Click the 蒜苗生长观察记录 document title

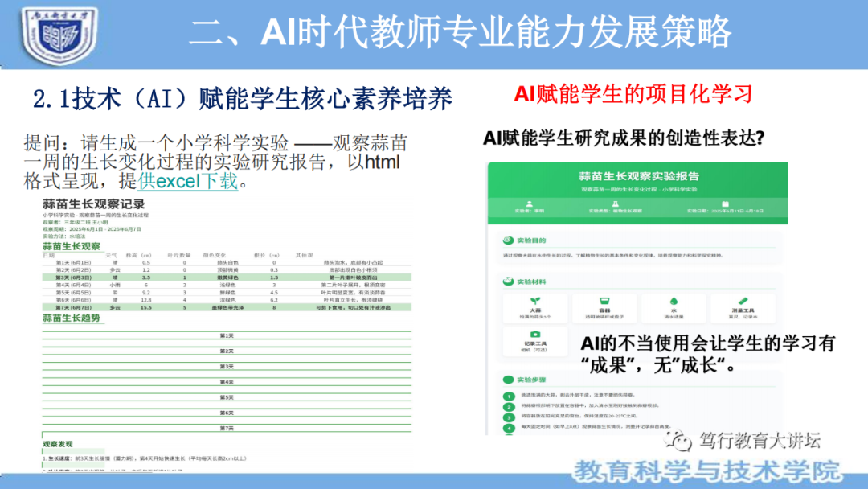93,203
